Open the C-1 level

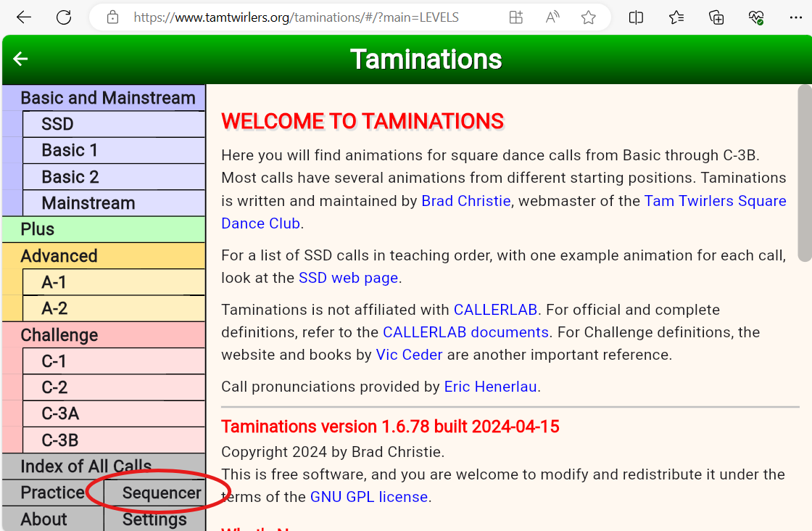(x=114, y=361)
